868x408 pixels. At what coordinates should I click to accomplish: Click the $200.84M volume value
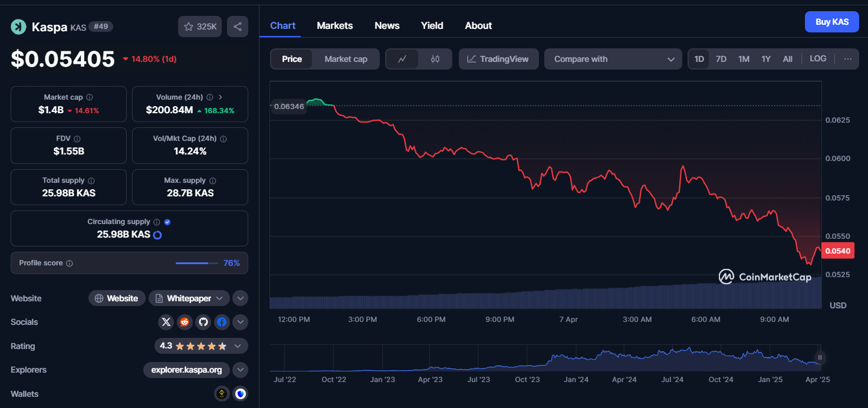[169, 110]
